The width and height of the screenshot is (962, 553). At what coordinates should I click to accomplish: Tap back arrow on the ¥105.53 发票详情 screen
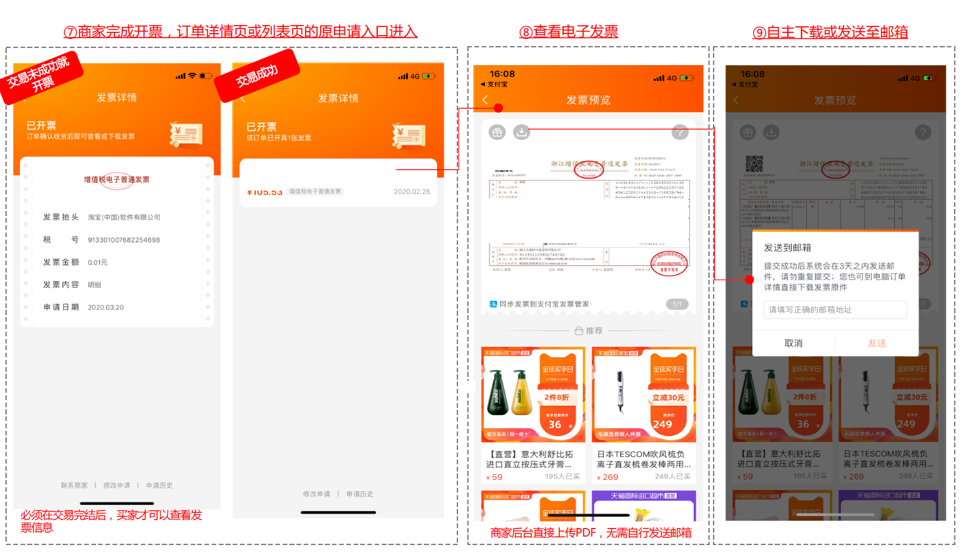click(243, 98)
